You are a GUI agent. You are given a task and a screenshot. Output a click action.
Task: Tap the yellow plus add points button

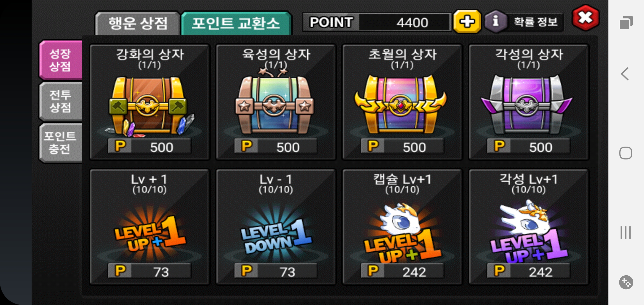click(x=467, y=22)
